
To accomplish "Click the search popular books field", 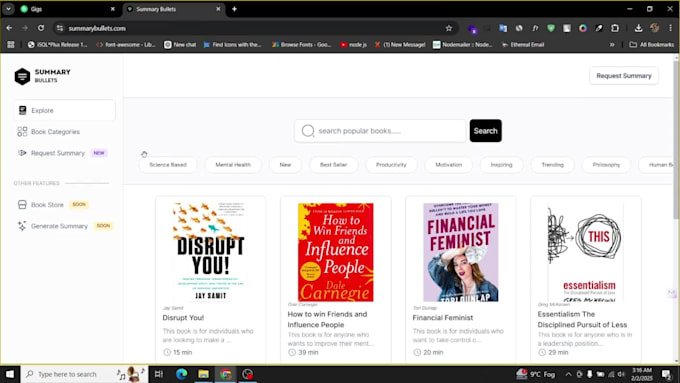I will tap(380, 131).
